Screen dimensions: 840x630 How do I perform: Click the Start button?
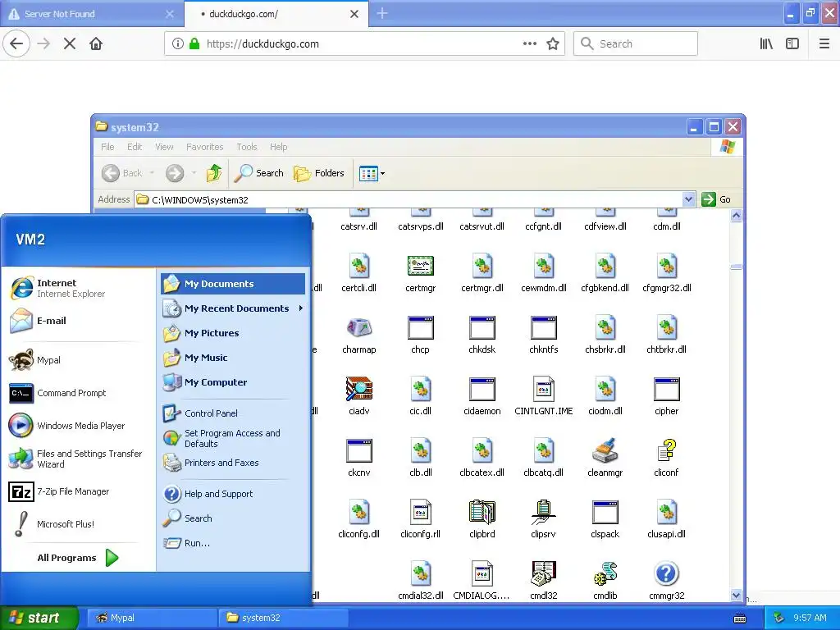[x=39, y=618]
